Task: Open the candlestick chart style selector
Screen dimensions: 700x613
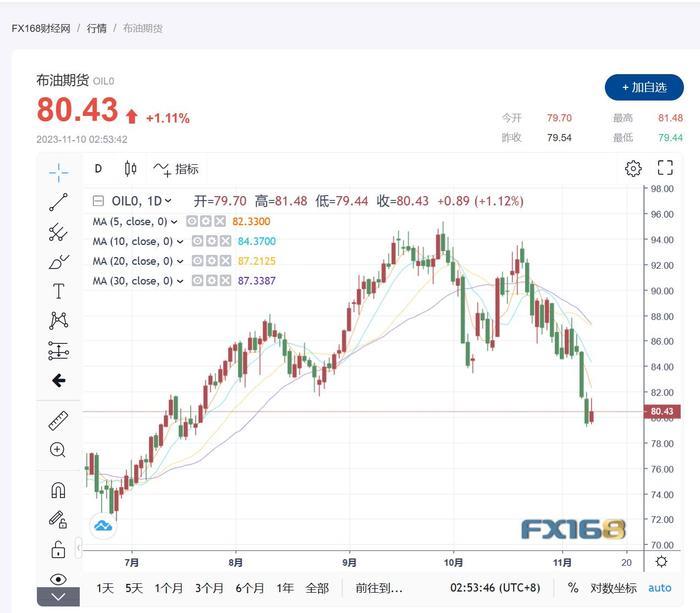Action: tap(130, 169)
